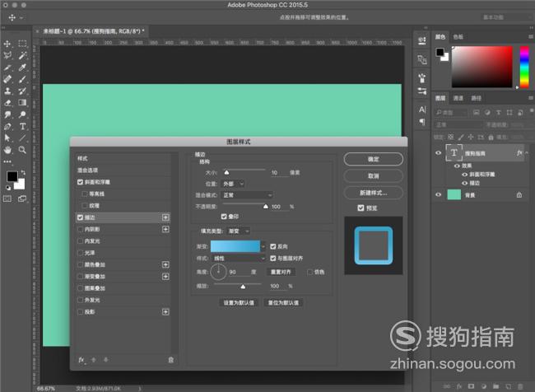
Task: Delete effect with the dialog trash icon
Action: click(x=171, y=360)
